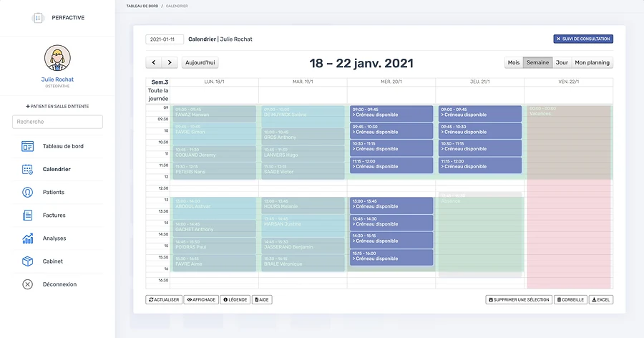Select Thursday 09:00 - 09:45 créneau disponible

(480, 113)
